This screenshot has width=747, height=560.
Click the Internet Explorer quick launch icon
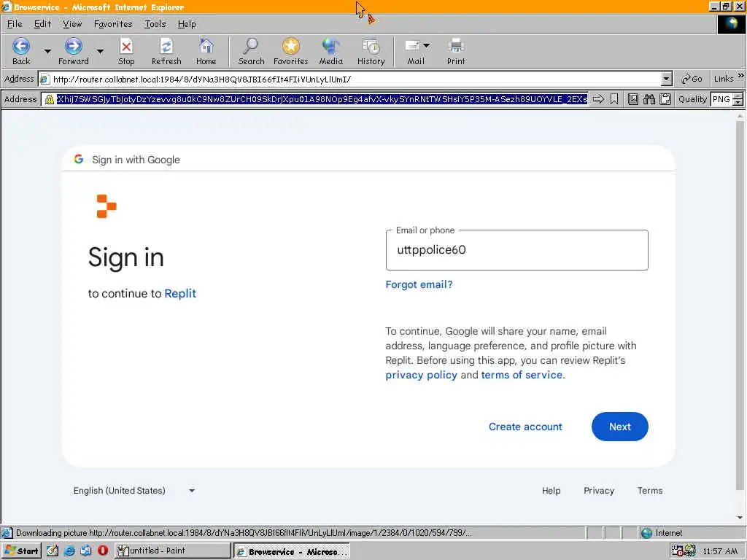(x=69, y=551)
